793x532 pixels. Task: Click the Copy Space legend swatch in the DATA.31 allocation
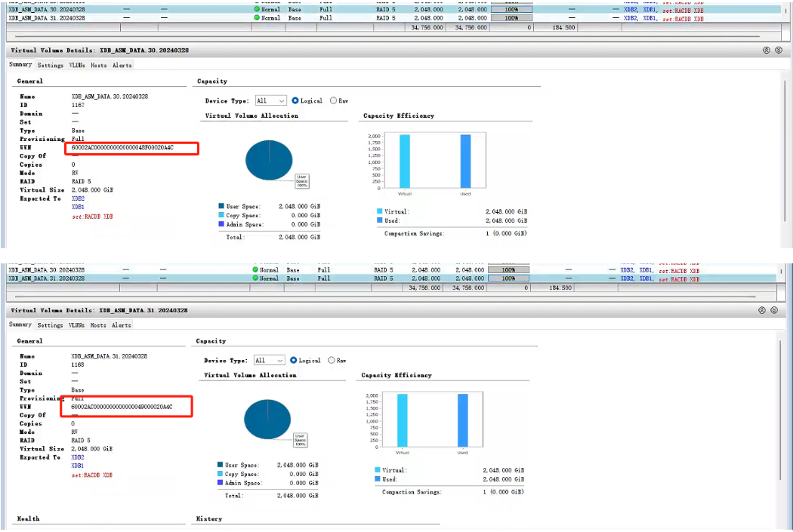[220, 474]
